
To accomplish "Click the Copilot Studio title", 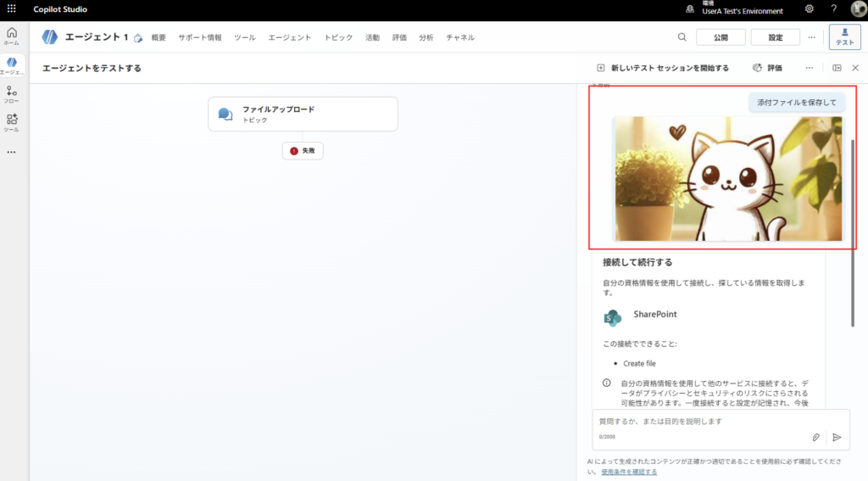I will [60, 8].
